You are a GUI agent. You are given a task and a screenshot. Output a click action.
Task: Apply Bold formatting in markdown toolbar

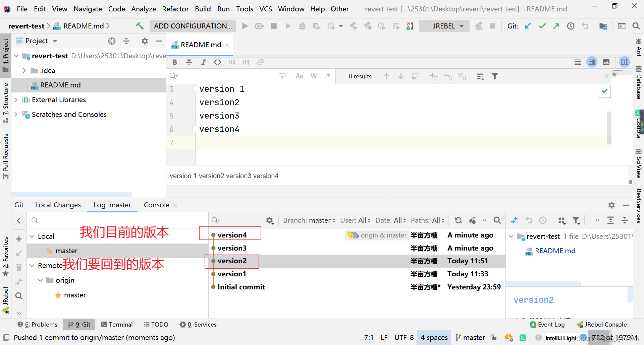point(175,62)
